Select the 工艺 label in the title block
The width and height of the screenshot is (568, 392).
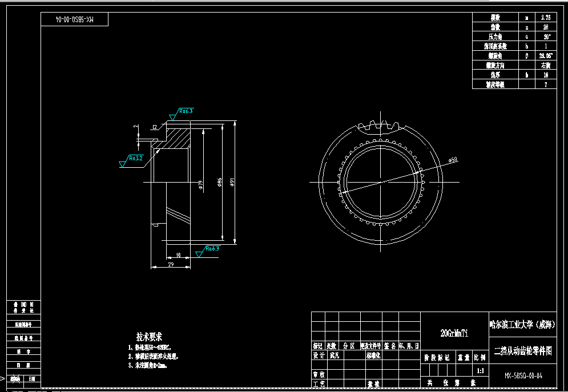click(x=319, y=385)
